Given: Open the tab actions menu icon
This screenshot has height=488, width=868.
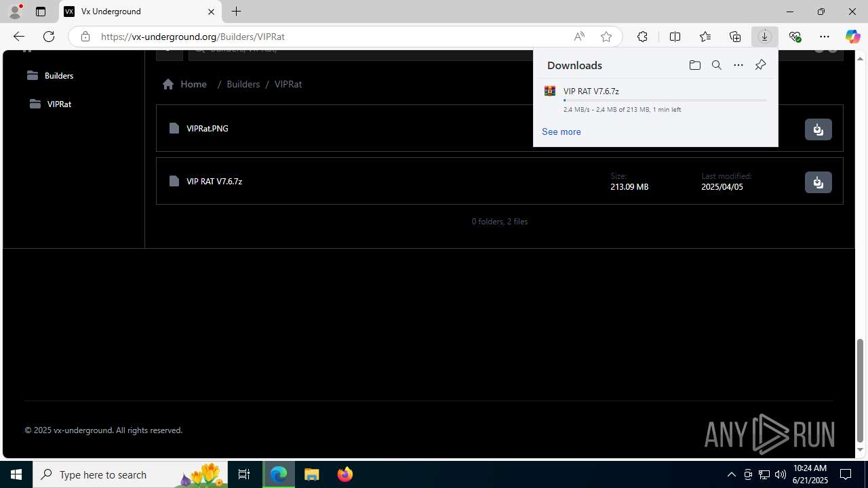Looking at the screenshot, I should point(41,12).
